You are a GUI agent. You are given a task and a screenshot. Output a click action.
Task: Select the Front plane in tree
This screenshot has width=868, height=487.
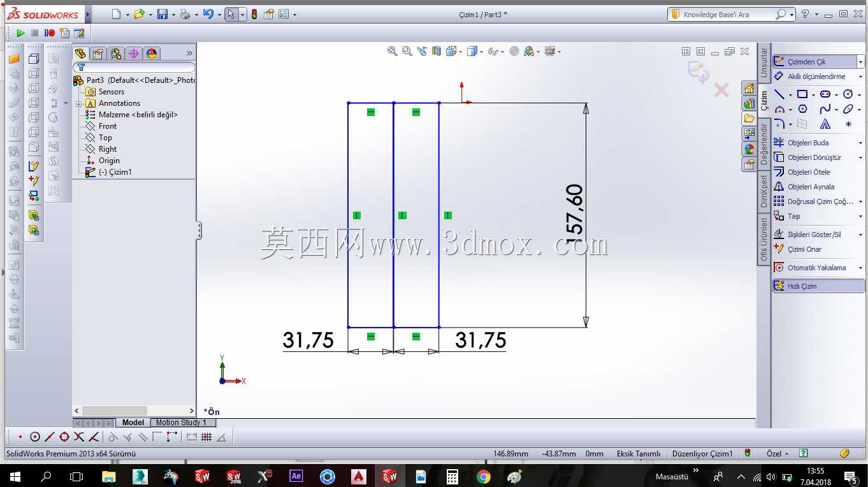click(108, 126)
